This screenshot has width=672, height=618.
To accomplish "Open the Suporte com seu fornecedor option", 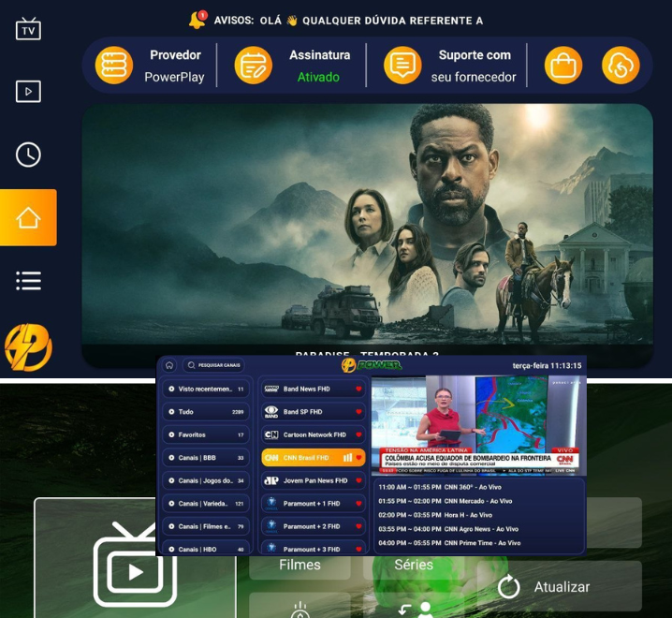I will pos(455,66).
